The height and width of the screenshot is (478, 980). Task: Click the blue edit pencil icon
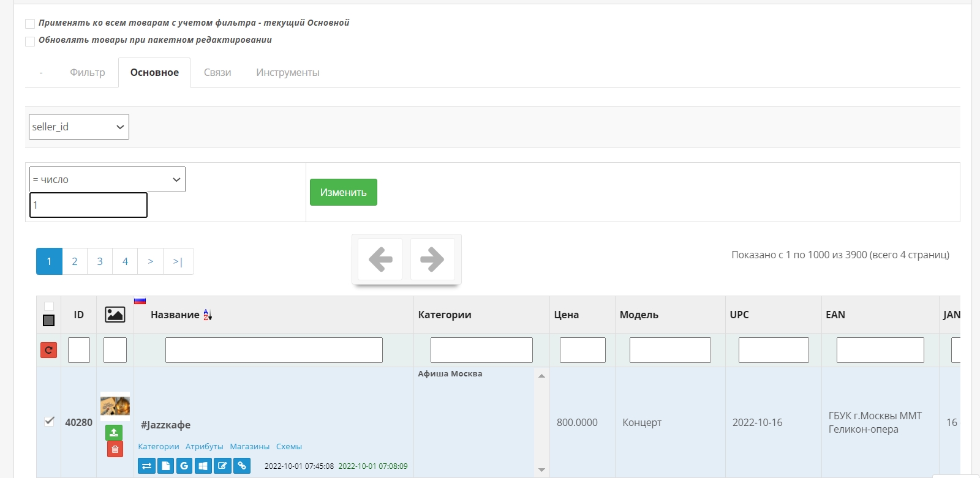coord(222,466)
